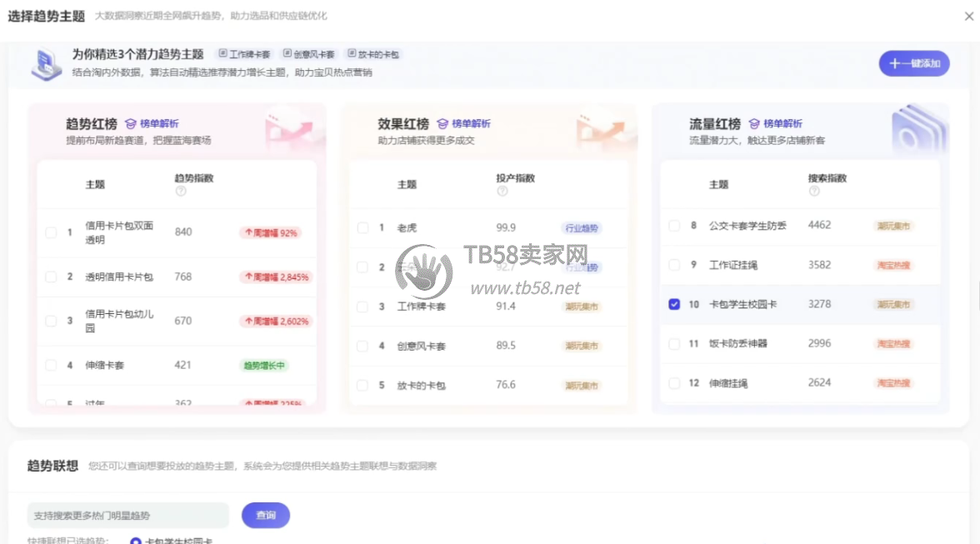The width and height of the screenshot is (980, 544).
Task: Check the 工作牌卡套 row checkbox
Action: pyautogui.click(x=362, y=307)
